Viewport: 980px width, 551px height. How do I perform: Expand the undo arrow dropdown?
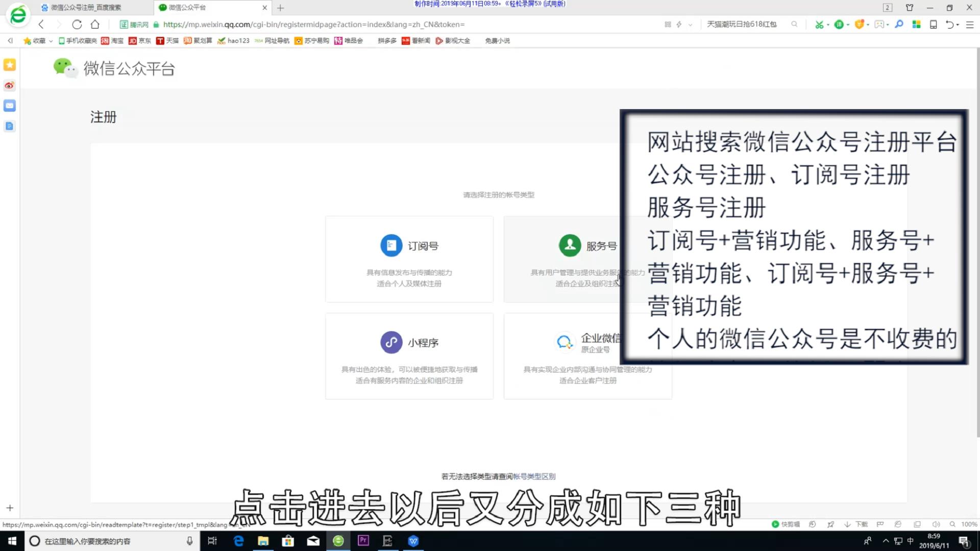(958, 25)
